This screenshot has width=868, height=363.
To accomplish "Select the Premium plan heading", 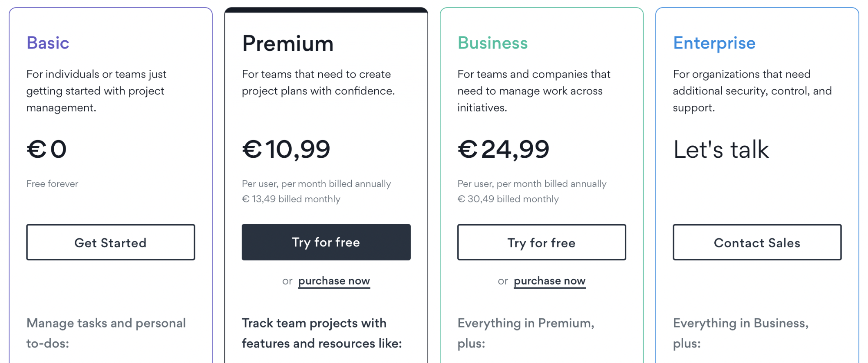I will click(287, 43).
